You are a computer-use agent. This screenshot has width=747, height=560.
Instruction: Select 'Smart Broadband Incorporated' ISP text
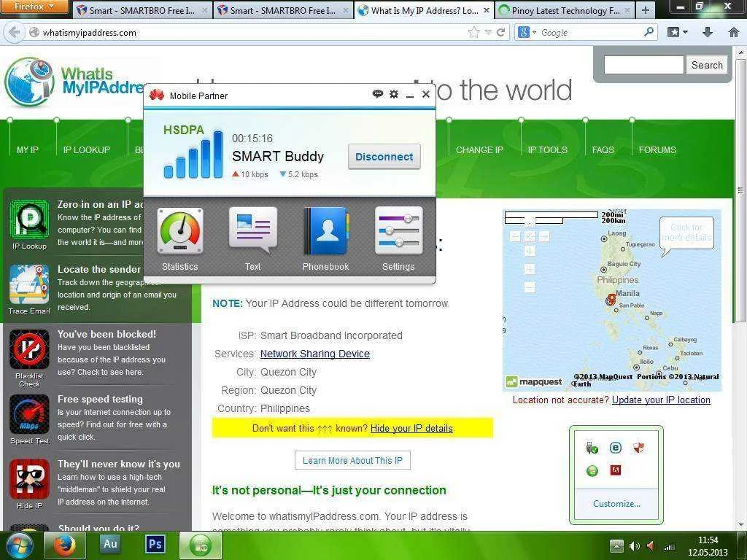(x=332, y=335)
